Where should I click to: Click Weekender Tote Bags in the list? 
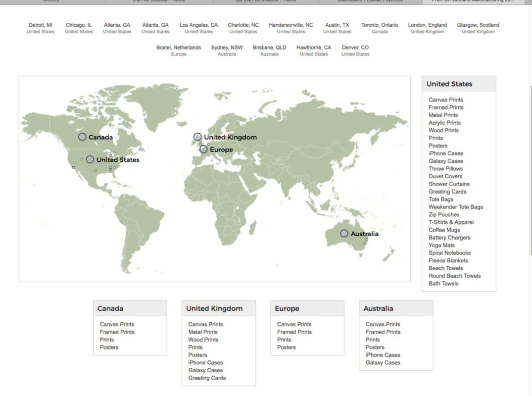coord(456,207)
